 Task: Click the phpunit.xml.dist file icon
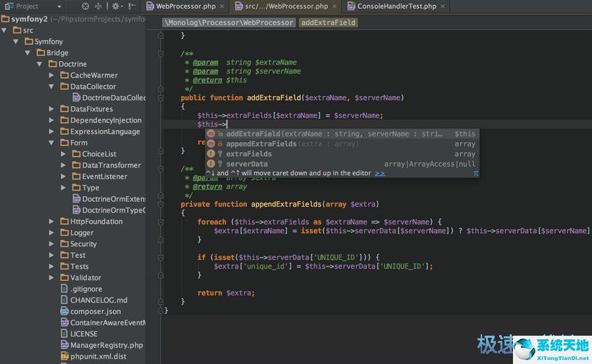[65, 356]
